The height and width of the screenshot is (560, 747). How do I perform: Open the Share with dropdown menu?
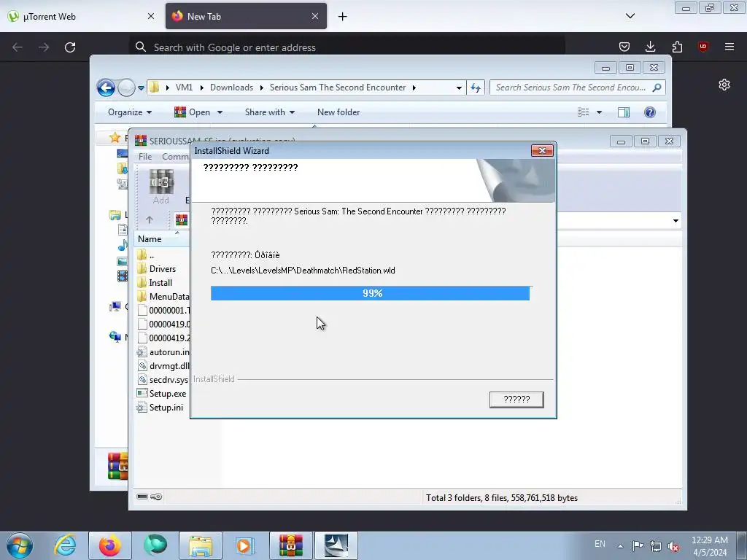[x=270, y=112]
